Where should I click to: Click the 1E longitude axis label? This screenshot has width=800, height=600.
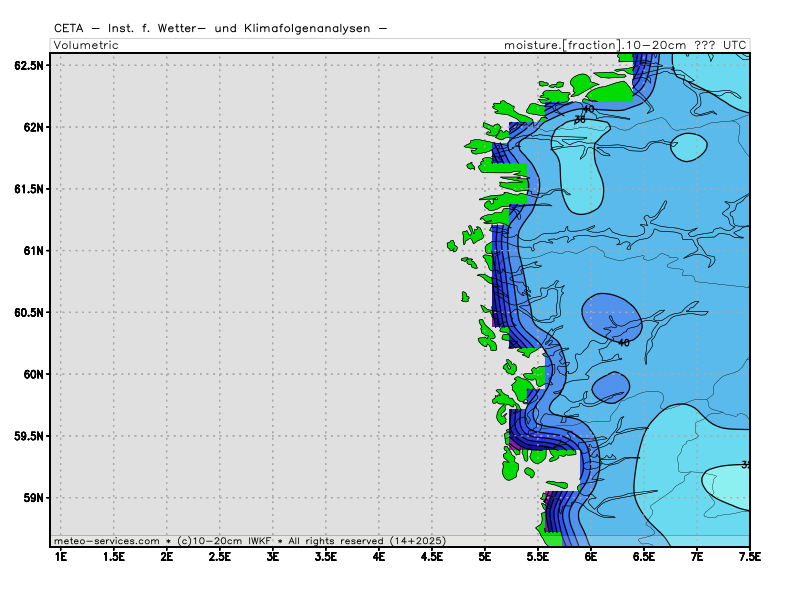(x=60, y=556)
